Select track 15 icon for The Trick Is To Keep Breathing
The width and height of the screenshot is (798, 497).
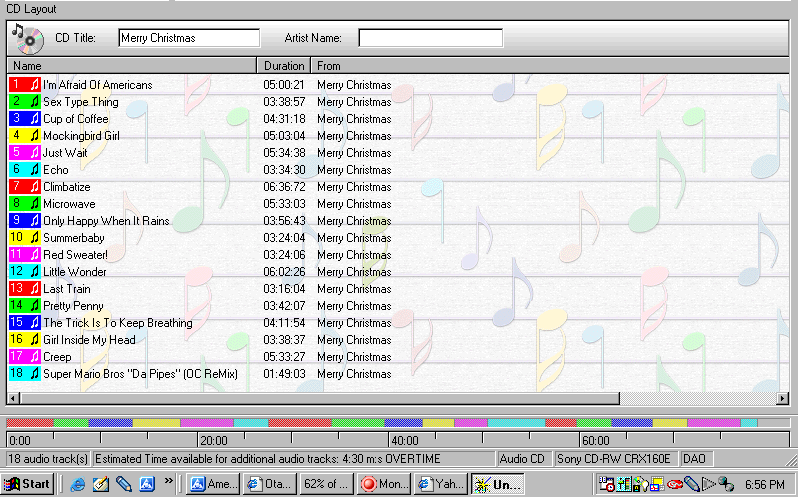(25, 323)
